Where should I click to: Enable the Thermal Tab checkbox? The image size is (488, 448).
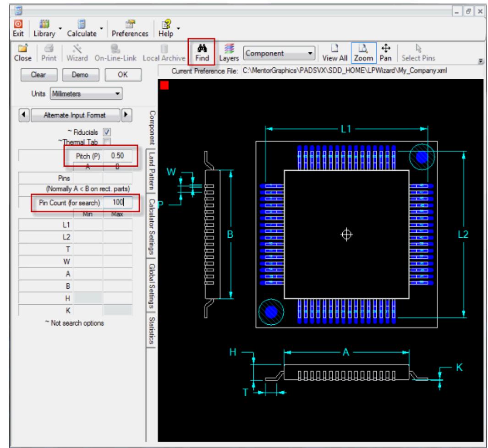[x=107, y=142]
